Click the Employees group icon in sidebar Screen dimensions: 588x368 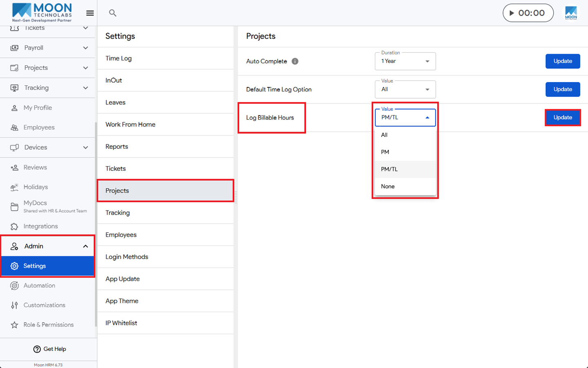tap(14, 128)
